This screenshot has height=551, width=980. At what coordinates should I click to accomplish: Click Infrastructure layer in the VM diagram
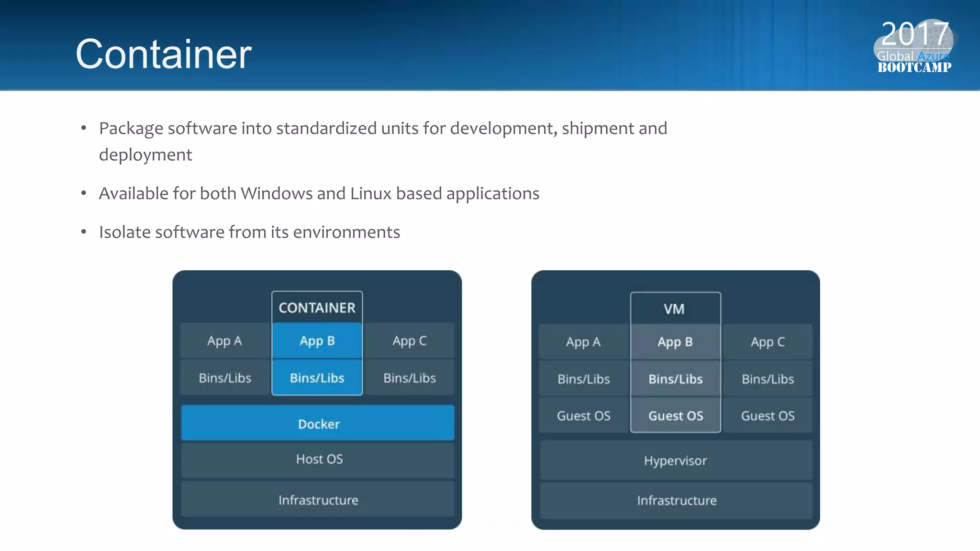pyautogui.click(x=676, y=501)
